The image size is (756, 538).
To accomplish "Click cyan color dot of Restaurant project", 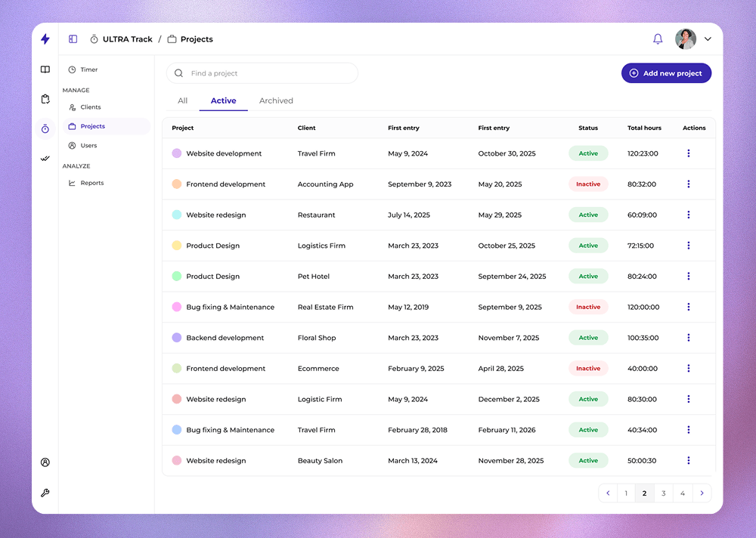I will (177, 215).
